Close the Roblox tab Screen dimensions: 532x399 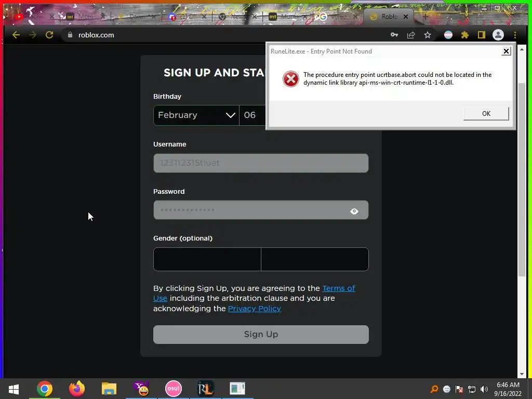[405, 16]
